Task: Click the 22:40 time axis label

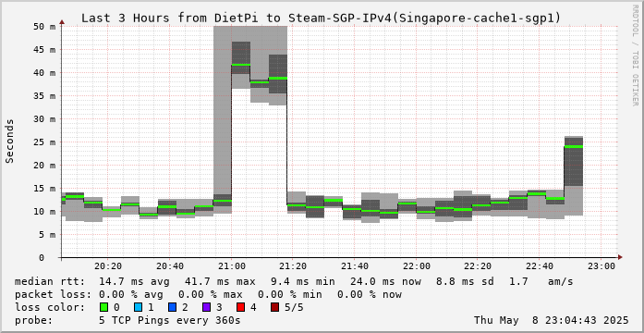Action: [x=540, y=266]
